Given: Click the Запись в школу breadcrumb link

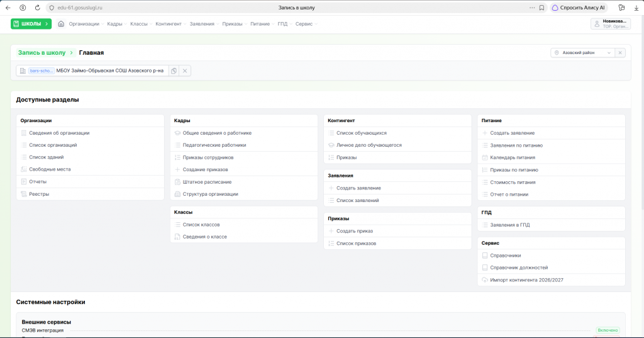Looking at the screenshot, I should pos(42,53).
